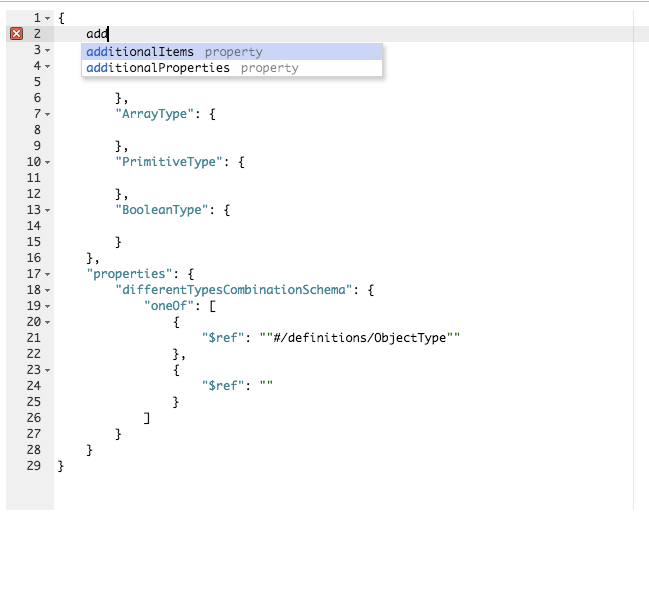Fold the object at line 20
Screen dimensions: 649x594
(48, 322)
